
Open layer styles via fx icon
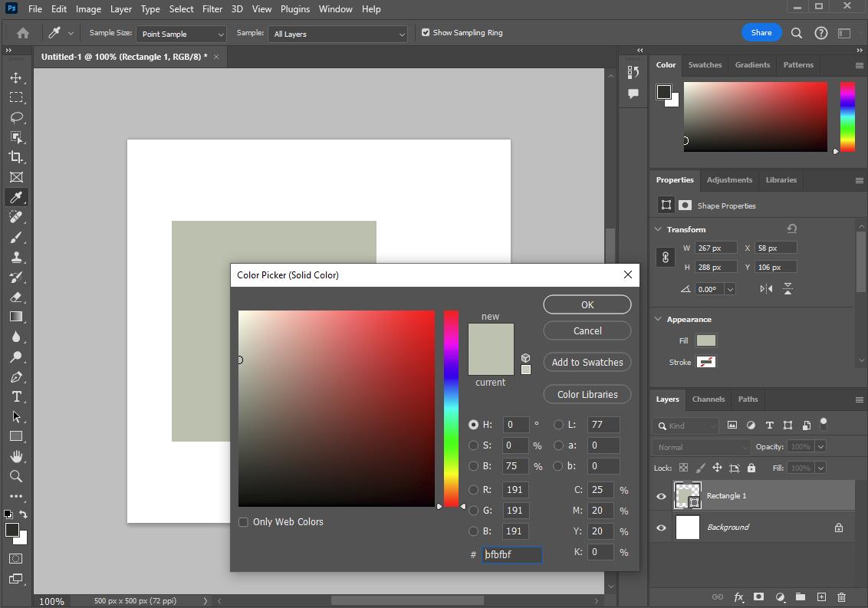(x=738, y=596)
